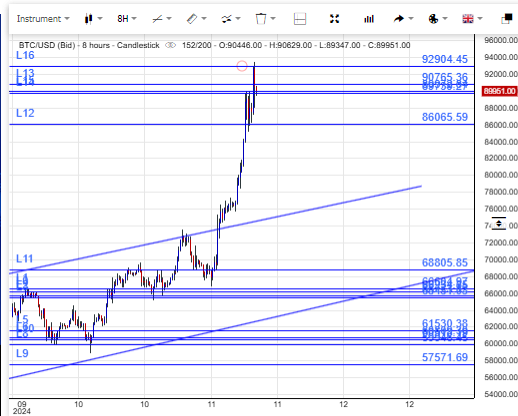Click the 96000.00 price axis label
Screen dimensions: 518x416
click(501, 40)
